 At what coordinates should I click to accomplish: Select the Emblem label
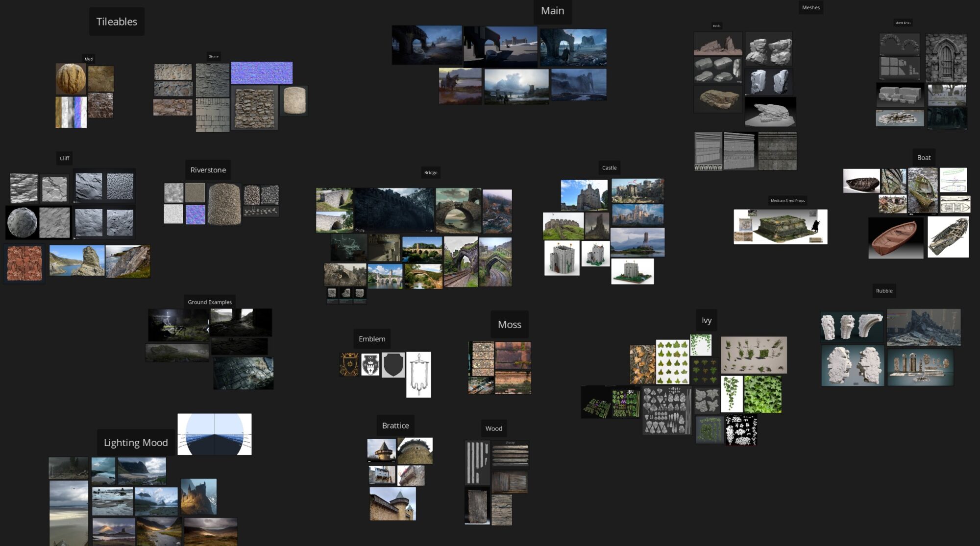(x=371, y=339)
